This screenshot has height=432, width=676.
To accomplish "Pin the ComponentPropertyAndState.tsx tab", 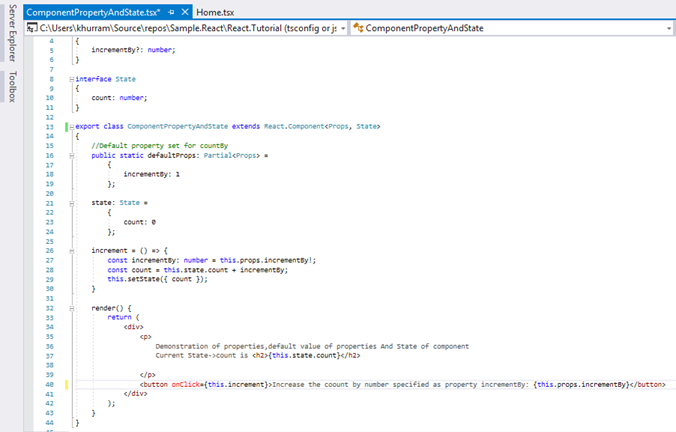I will [x=171, y=11].
